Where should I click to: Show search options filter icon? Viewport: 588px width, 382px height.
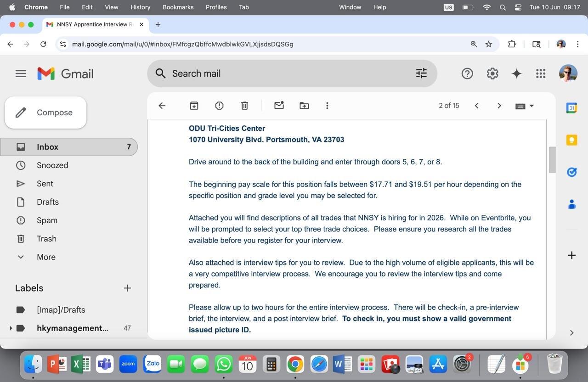tap(421, 73)
